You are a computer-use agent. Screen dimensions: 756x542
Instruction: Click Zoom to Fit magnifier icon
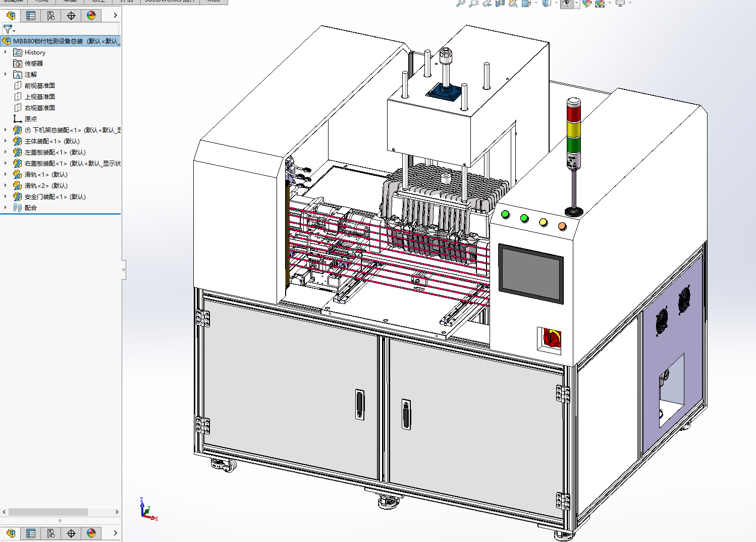pyautogui.click(x=460, y=3)
